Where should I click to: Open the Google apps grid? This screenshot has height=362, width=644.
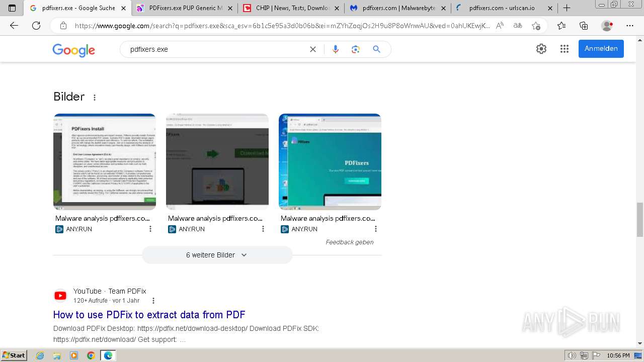coord(565,49)
